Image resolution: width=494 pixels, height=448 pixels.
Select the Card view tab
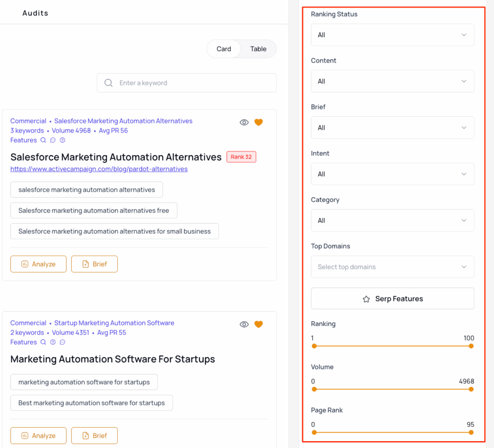tap(224, 49)
